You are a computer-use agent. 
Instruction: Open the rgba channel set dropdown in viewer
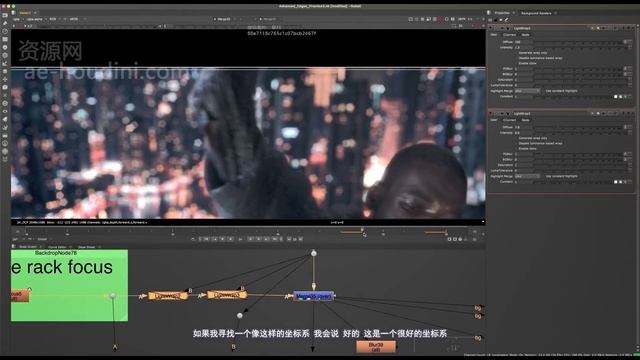(18, 19)
